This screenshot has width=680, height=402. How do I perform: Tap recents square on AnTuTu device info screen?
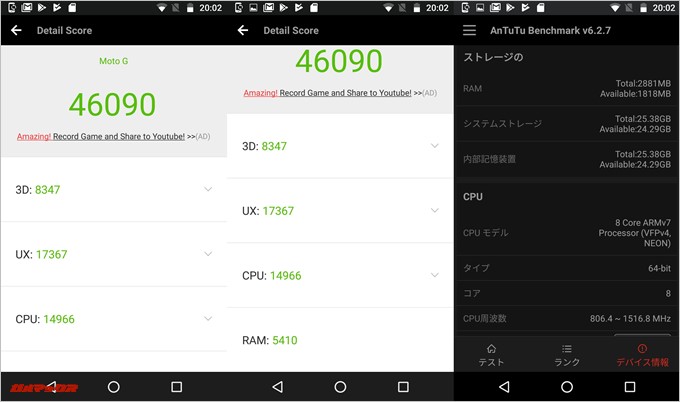[x=630, y=387]
